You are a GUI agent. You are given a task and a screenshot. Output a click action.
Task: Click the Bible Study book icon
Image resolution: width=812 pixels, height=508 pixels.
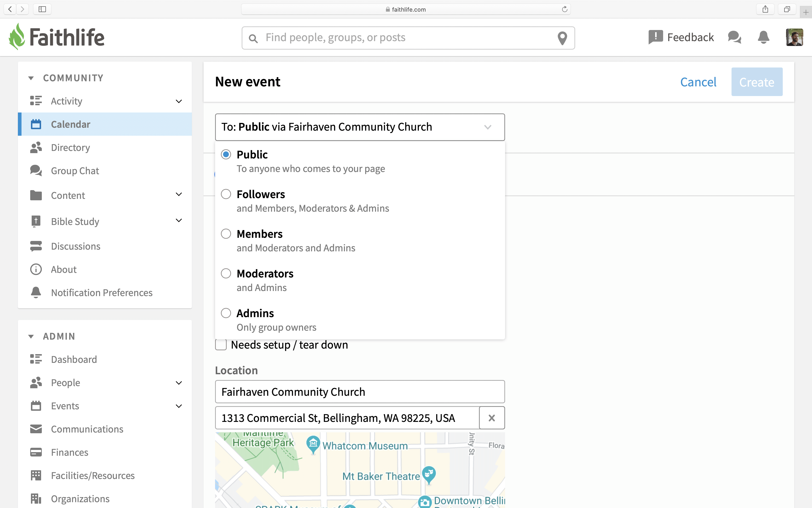coord(36,221)
